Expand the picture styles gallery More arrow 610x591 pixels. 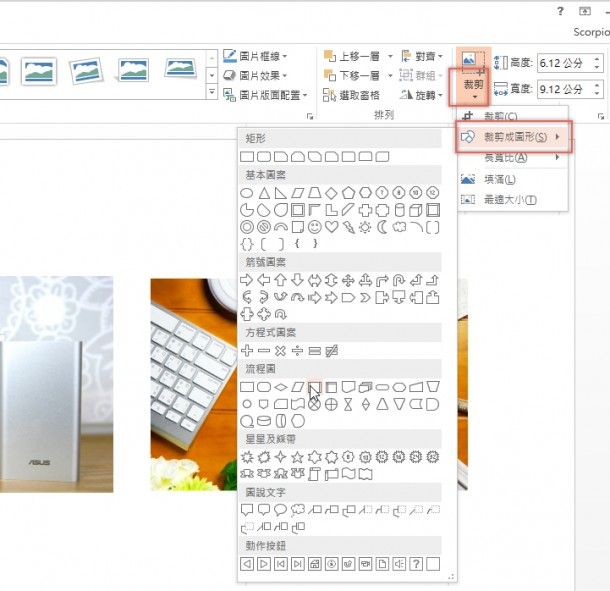tap(212, 92)
